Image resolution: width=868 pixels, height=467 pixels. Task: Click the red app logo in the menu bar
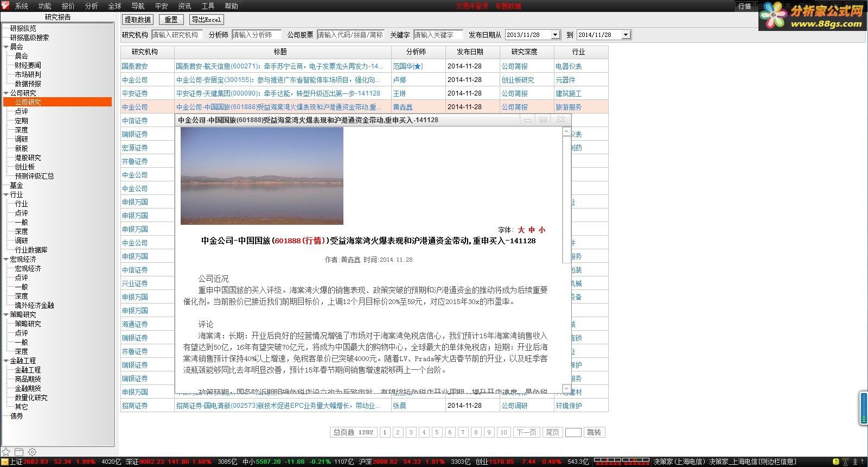[6, 5]
